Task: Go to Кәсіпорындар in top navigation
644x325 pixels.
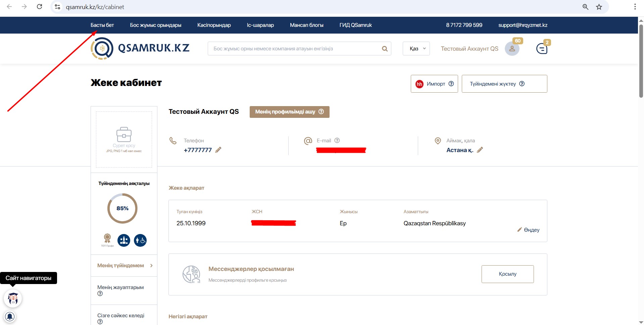Action: pyautogui.click(x=214, y=25)
